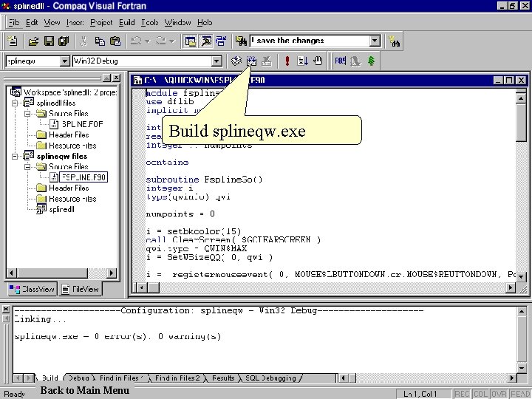Switch to the ClassView tab

coord(32,290)
